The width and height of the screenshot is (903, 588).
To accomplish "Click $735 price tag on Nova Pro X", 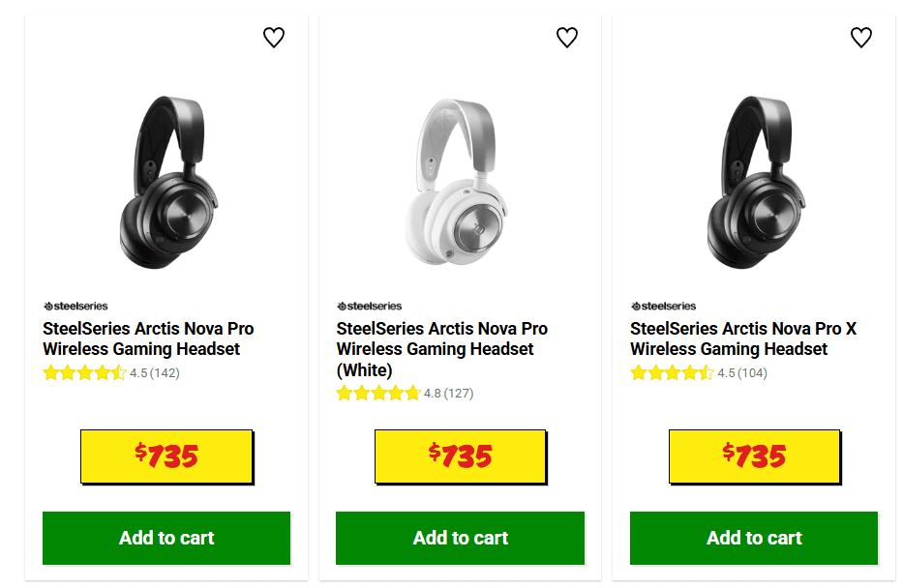I will (754, 456).
